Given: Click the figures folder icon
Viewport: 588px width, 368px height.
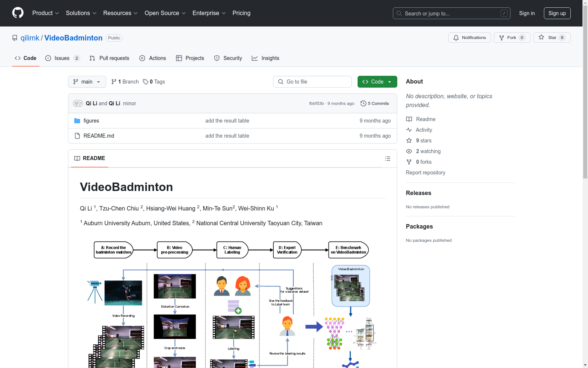Looking at the screenshot, I should tap(77, 121).
